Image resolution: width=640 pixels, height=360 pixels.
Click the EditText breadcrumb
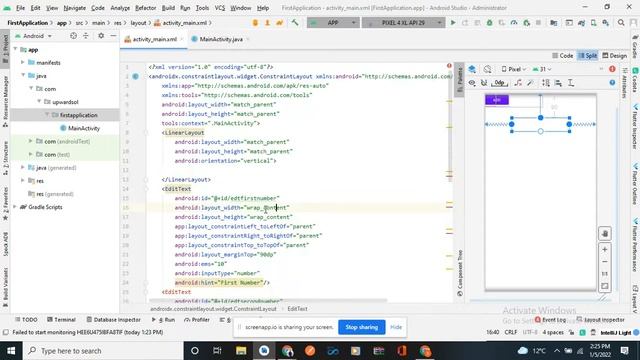pyautogui.click(x=297, y=309)
